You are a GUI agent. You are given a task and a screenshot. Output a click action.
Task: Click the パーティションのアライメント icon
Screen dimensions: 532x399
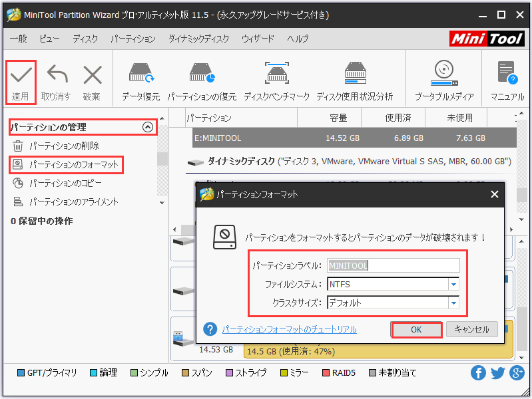(17, 201)
